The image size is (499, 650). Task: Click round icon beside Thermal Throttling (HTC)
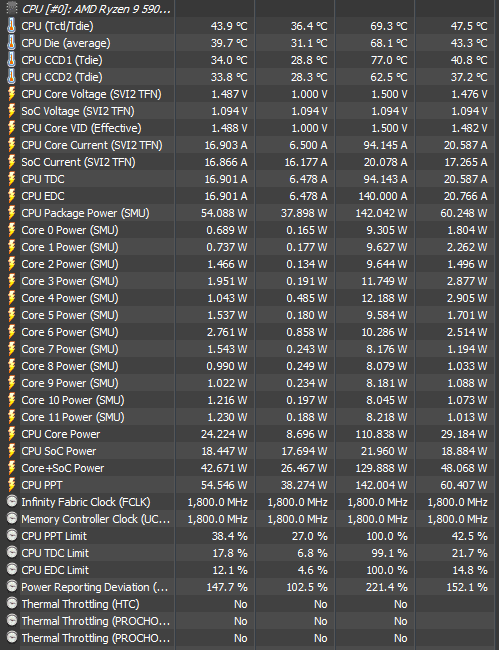(x=12, y=604)
